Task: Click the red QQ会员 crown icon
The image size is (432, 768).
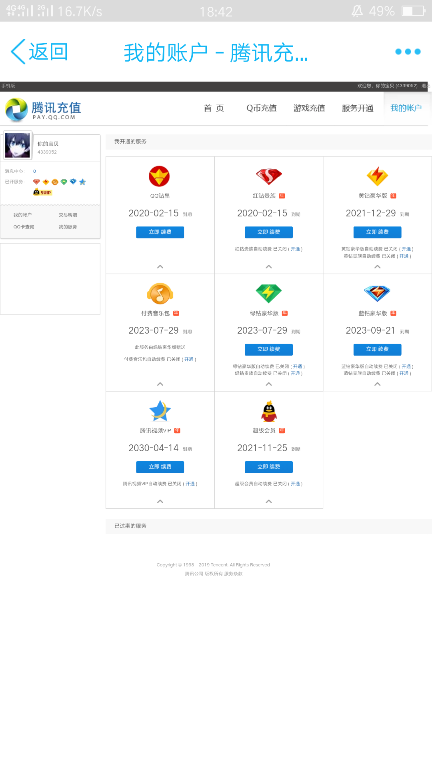Action: pos(160,176)
